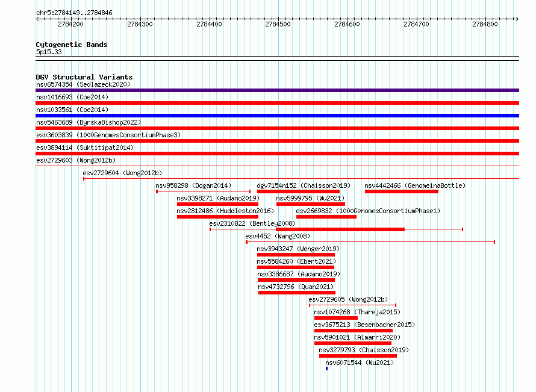This screenshot has height=392, width=536.
Task: Open dgv7154n152 (Chaisson2019) label
Action: tap(304, 185)
